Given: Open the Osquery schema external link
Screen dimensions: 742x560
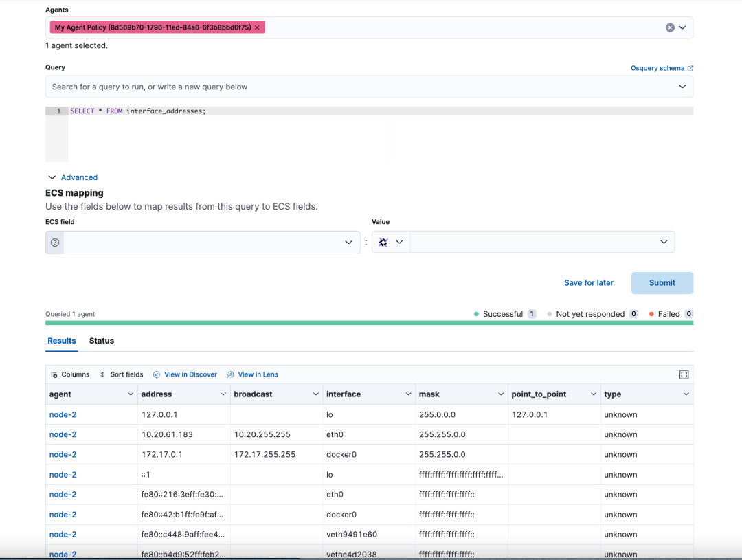Looking at the screenshot, I should click(662, 68).
